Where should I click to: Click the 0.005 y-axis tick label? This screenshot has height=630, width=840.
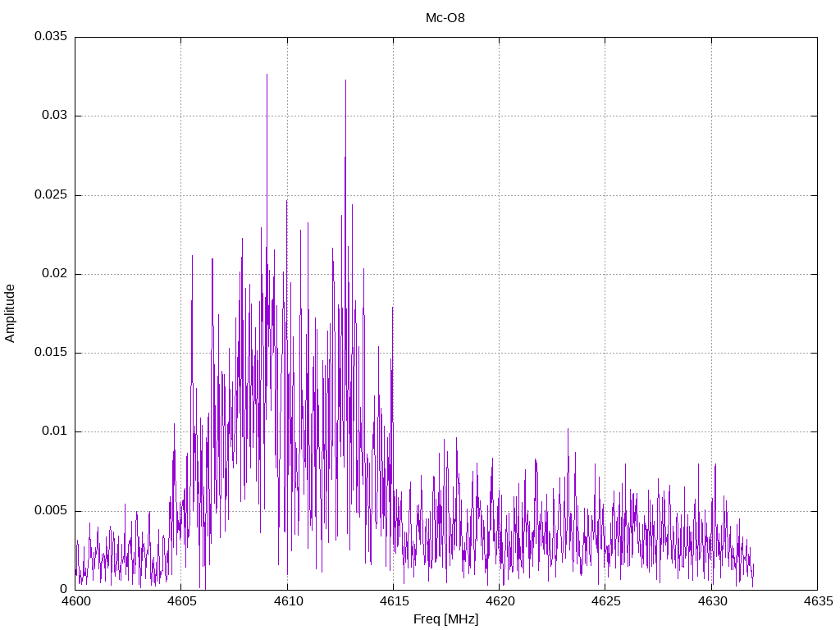(50, 510)
